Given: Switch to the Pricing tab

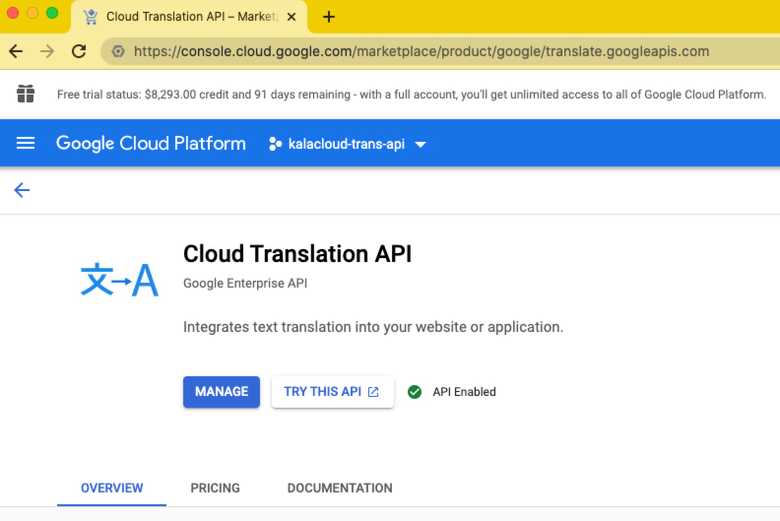Looking at the screenshot, I should (x=215, y=488).
